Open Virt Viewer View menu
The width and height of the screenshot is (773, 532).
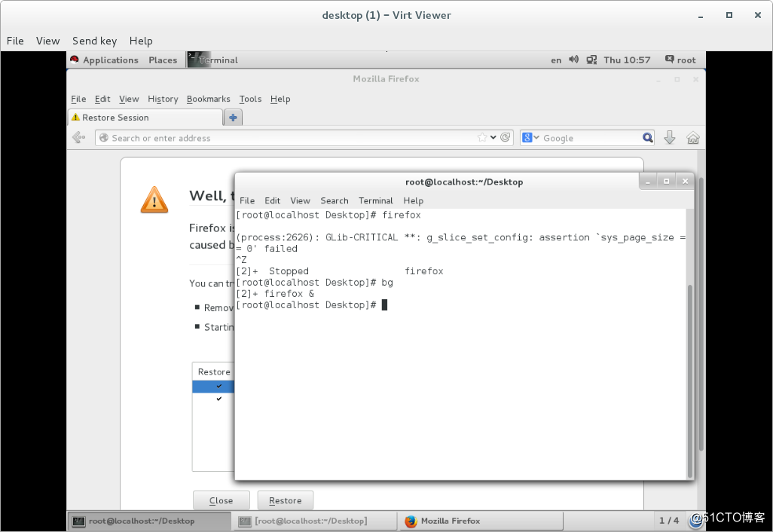point(47,41)
